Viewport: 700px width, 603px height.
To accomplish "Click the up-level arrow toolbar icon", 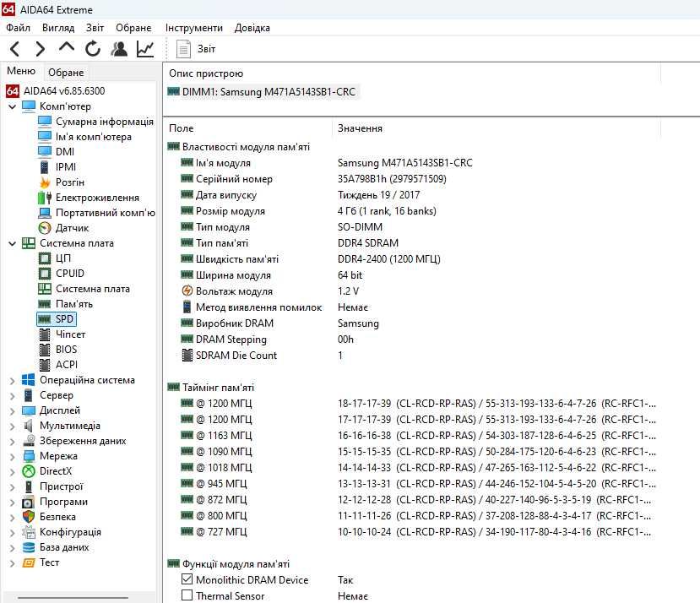I will pos(67,47).
